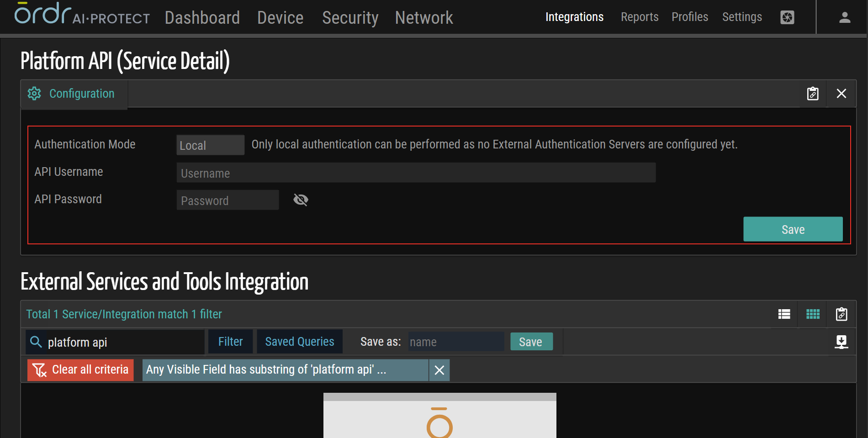Download the integrations list
The image size is (868, 438).
pos(841,342)
